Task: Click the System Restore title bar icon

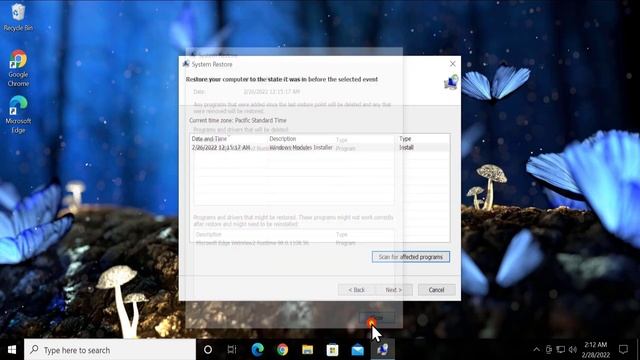Action: (x=186, y=64)
